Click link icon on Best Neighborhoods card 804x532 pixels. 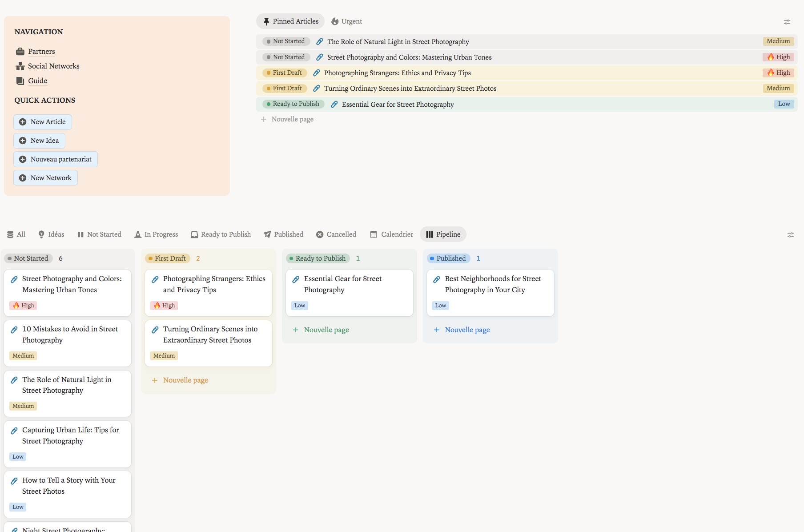pyautogui.click(x=437, y=279)
